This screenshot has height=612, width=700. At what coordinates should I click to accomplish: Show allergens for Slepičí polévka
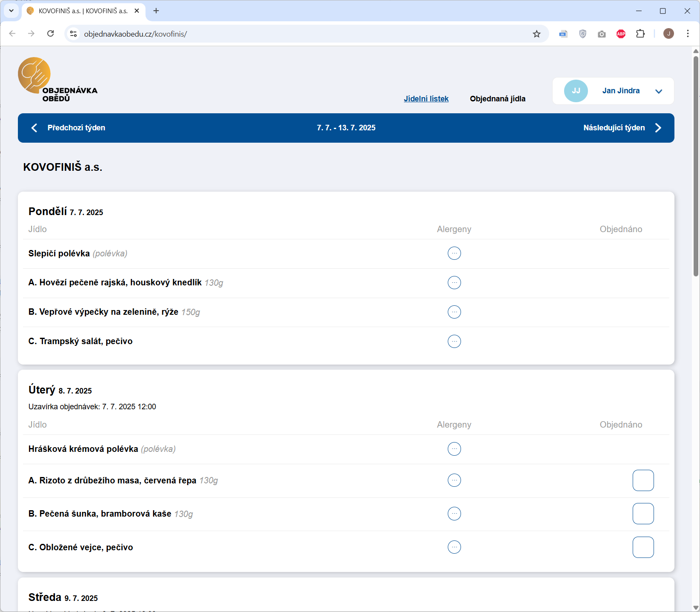pyautogui.click(x=454, y=253)
